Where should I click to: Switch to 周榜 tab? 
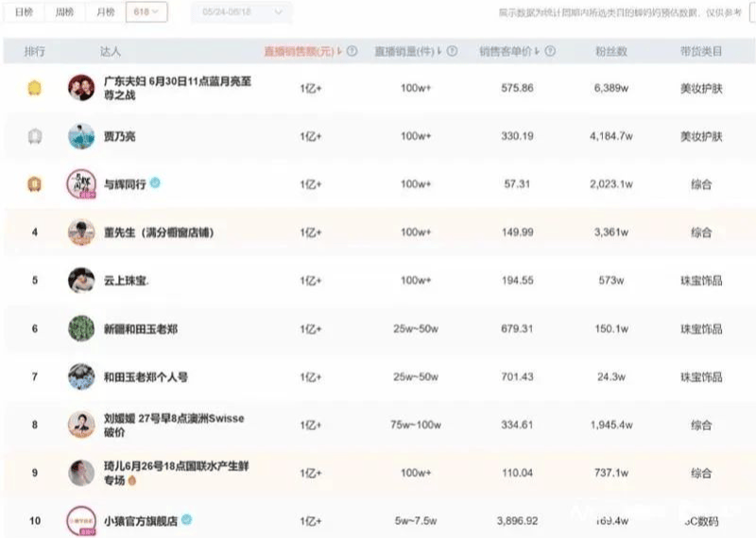click(63, 12)
